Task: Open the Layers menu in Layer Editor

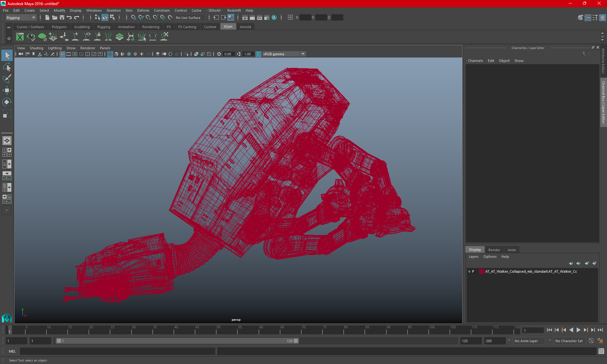Action: 474,257
